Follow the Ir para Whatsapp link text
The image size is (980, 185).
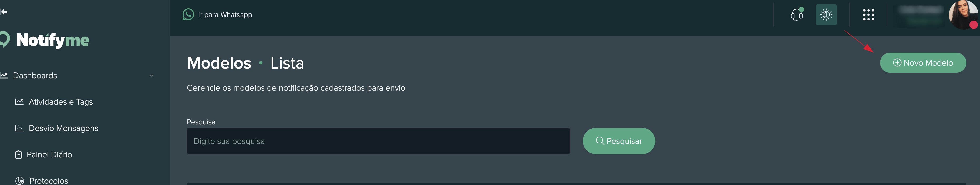tap(225, 15)
